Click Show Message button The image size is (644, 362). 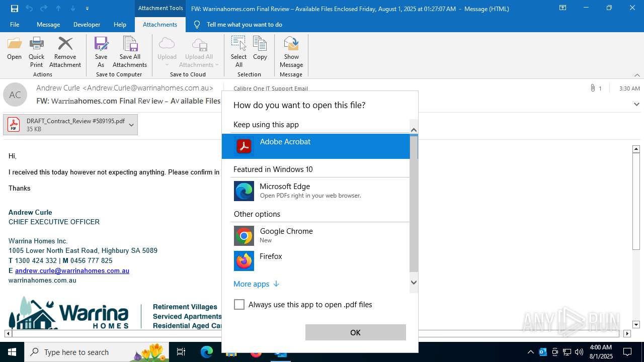coord(291,52)
